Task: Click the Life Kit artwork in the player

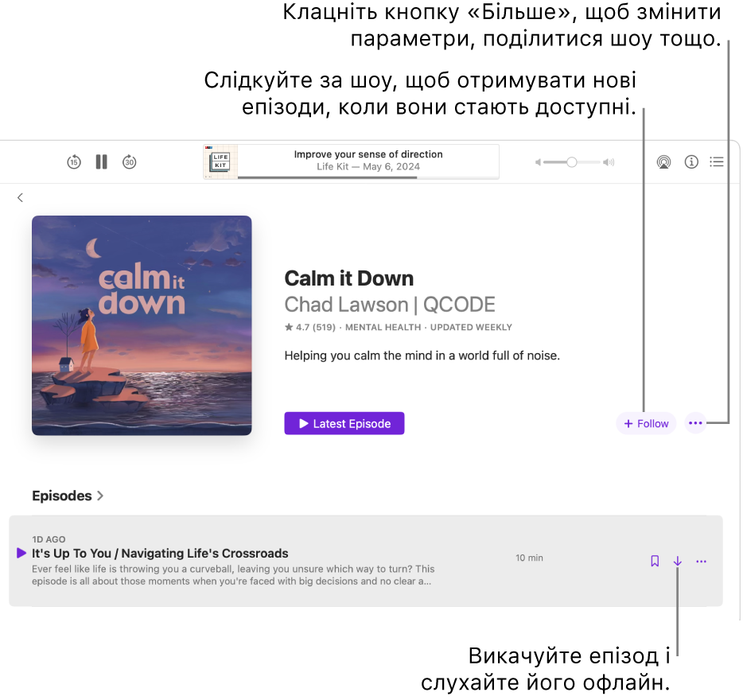Action: tap(221, 161)
